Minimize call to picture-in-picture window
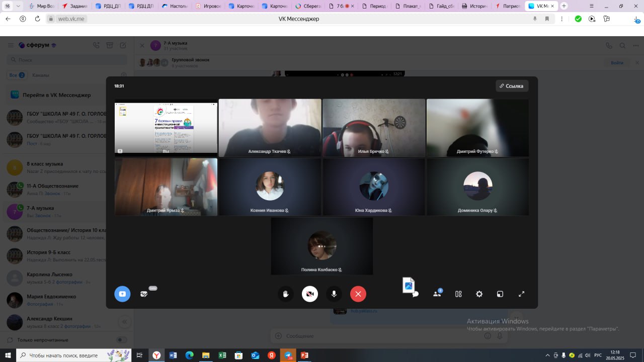This screenshot has height=362, width=644. [500, 294]
